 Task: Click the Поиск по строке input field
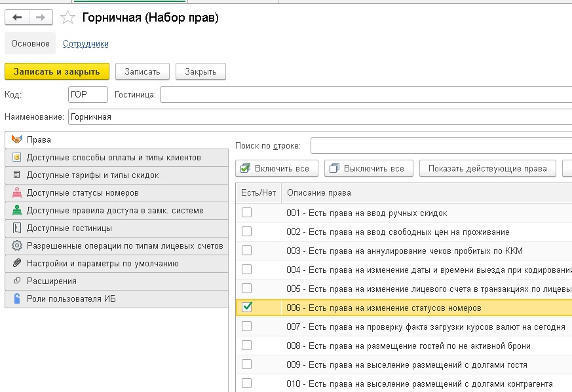pyautogui.click(x=440, y=145)
